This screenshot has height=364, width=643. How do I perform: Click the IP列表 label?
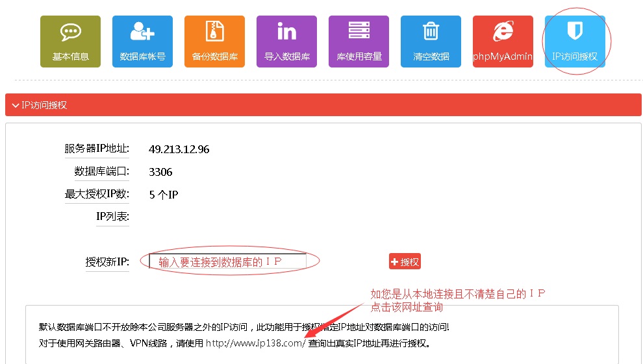click(x=112, y=217)
